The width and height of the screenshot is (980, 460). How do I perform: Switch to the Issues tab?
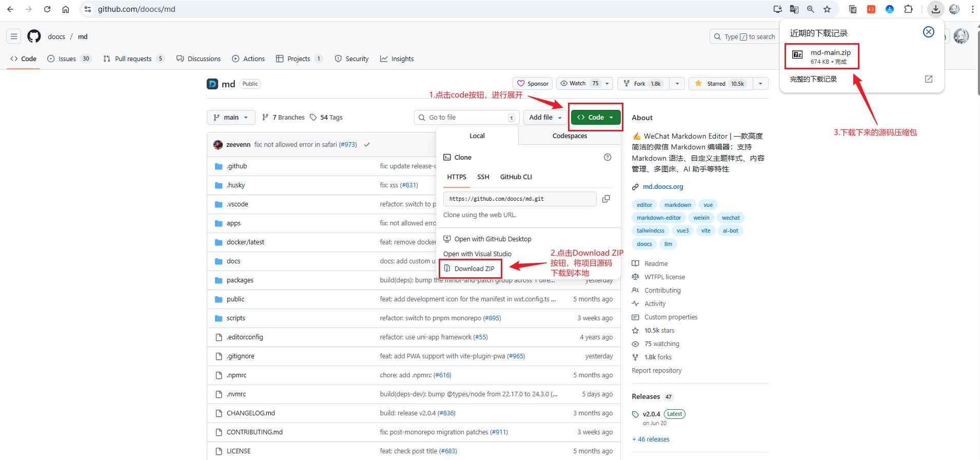[69, 59]
